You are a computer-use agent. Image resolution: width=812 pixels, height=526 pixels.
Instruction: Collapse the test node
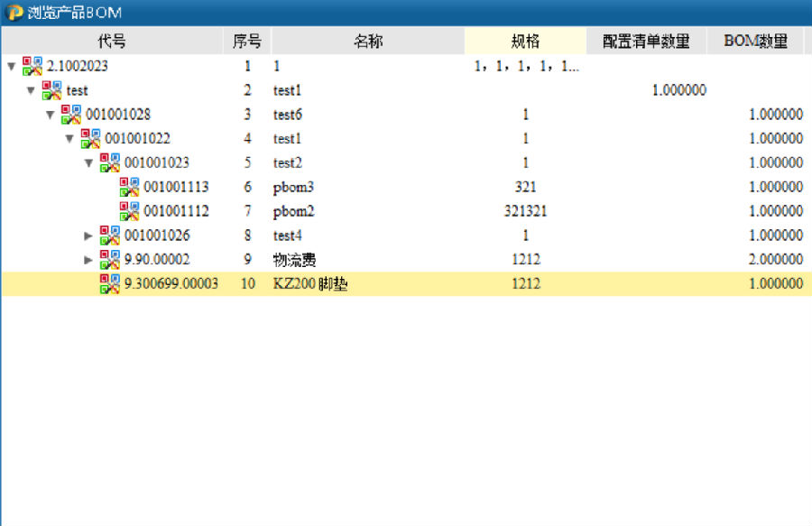coord(31,90)
